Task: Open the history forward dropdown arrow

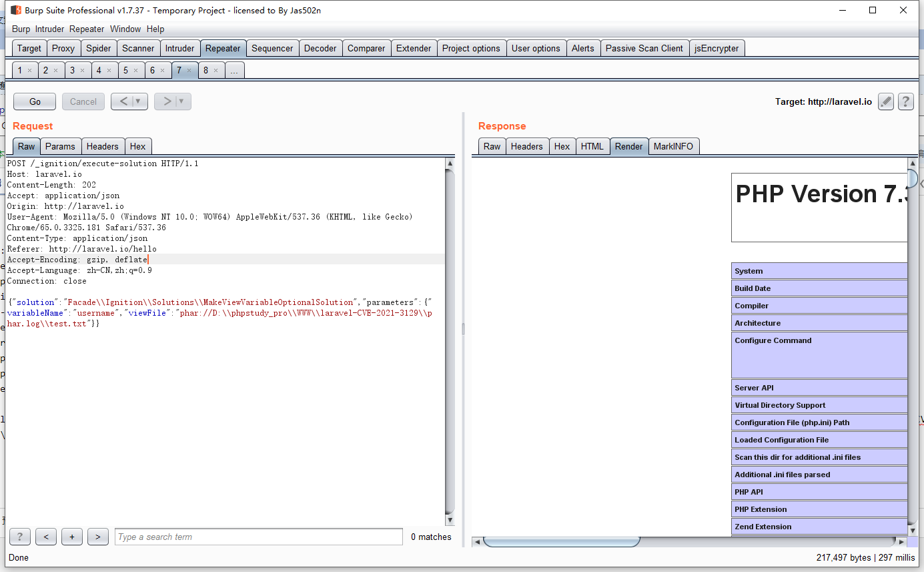Action: 181,101
